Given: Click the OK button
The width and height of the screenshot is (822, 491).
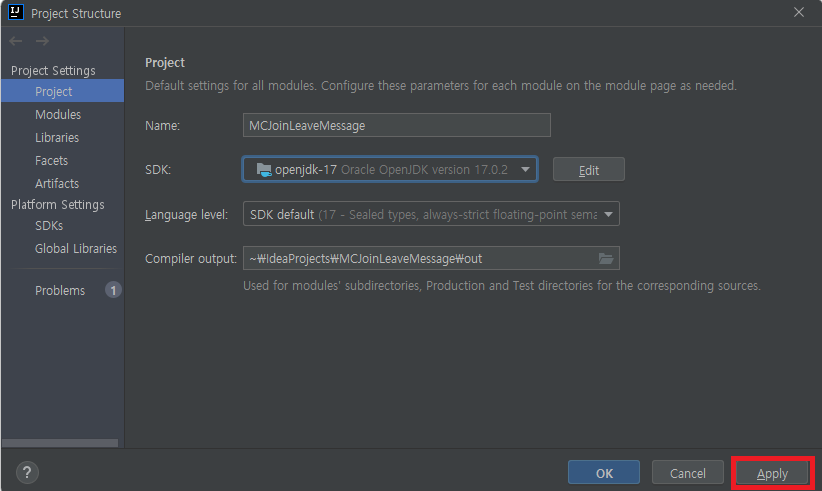Looking at the screenshot, I should point(604,473).
